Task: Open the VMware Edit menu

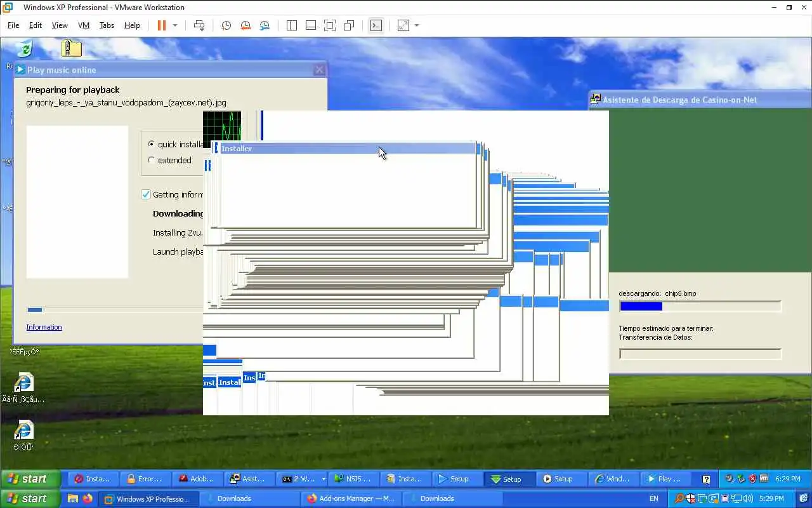Action: pos(36,25)
